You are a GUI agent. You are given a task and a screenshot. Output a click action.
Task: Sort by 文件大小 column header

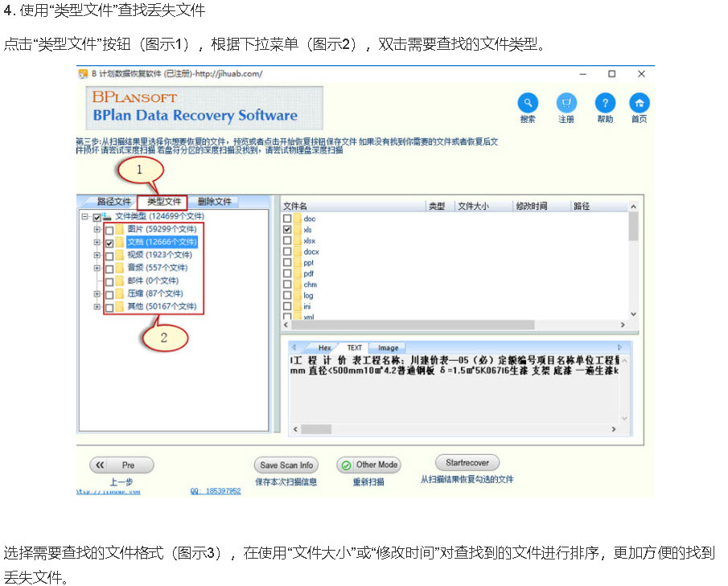pos(483,206)
